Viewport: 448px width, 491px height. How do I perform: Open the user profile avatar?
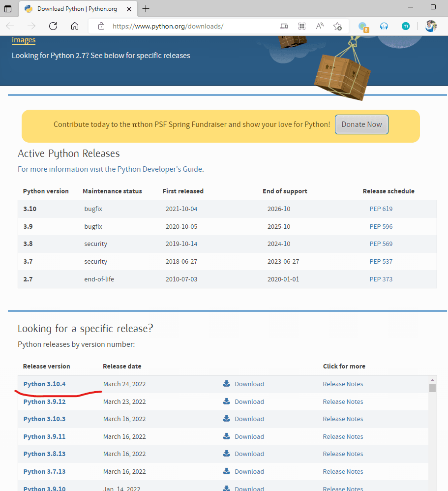click(x=431, y=26)
